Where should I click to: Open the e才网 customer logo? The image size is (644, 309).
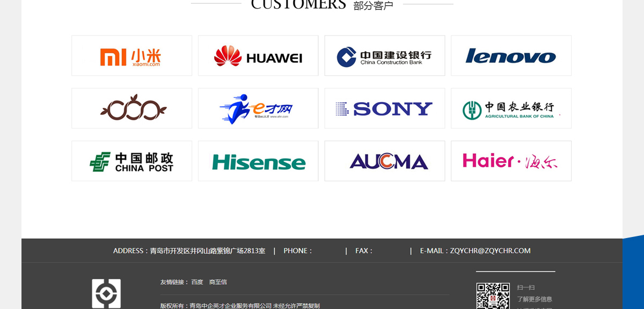(258, 108)
